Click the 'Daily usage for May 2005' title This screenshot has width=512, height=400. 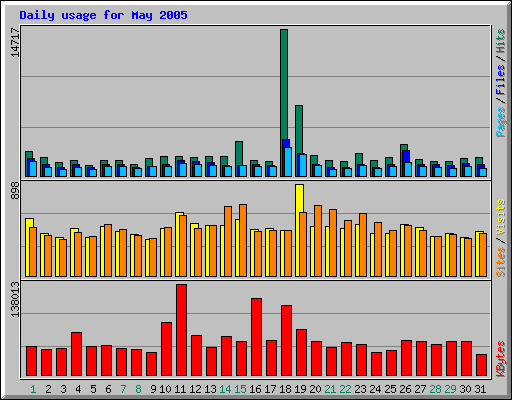[x=103, y=15]
